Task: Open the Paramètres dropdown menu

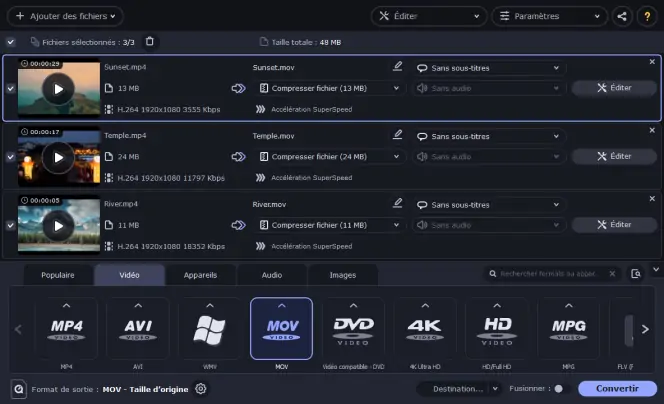Action: 550,16
